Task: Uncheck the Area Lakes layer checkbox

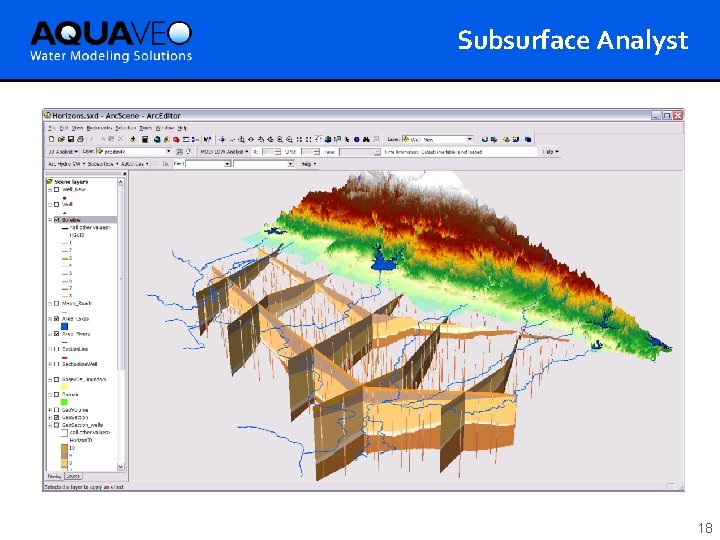Action: tap(56, 319)
